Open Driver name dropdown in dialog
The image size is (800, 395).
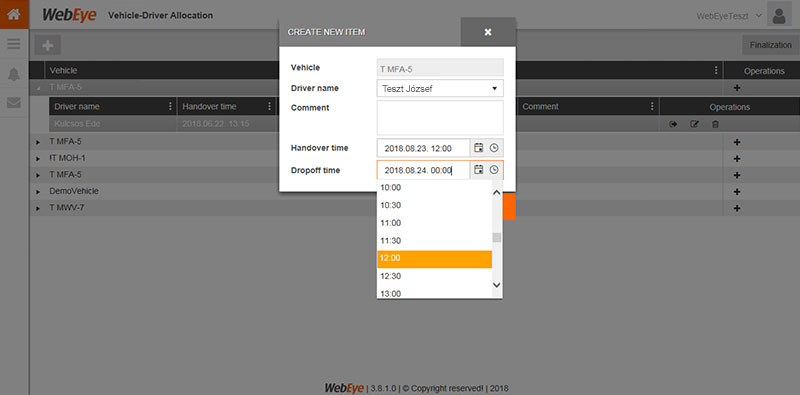point(440,88)
